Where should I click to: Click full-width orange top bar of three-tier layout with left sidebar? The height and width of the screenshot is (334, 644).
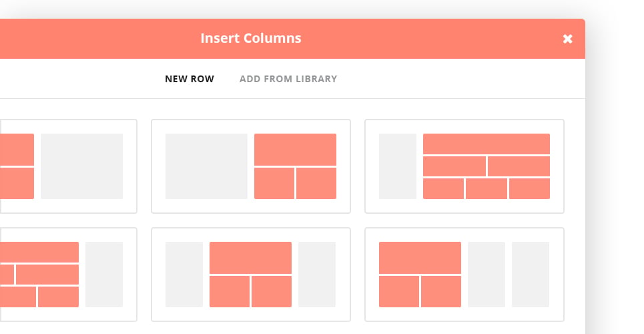[487, 144]
